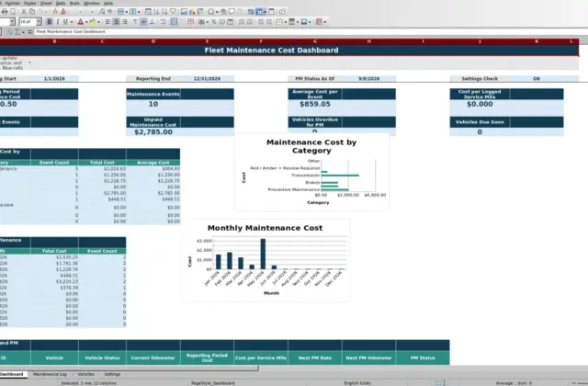Click the Sort Descending icon
Image resolution: width=588 pixels, height=386 pixels.
[164, 12]
